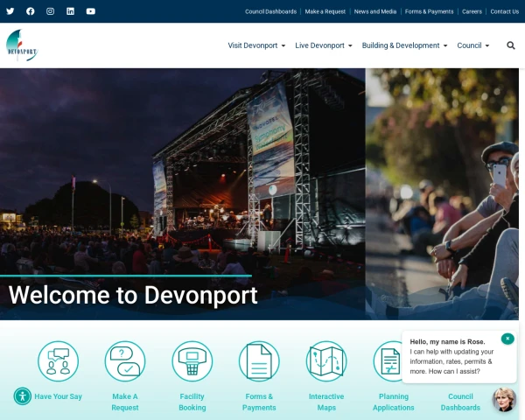This screenshot has height=420, width=525.
Task: Go to Council Dashboards in top bar
Action: (270, 11)
